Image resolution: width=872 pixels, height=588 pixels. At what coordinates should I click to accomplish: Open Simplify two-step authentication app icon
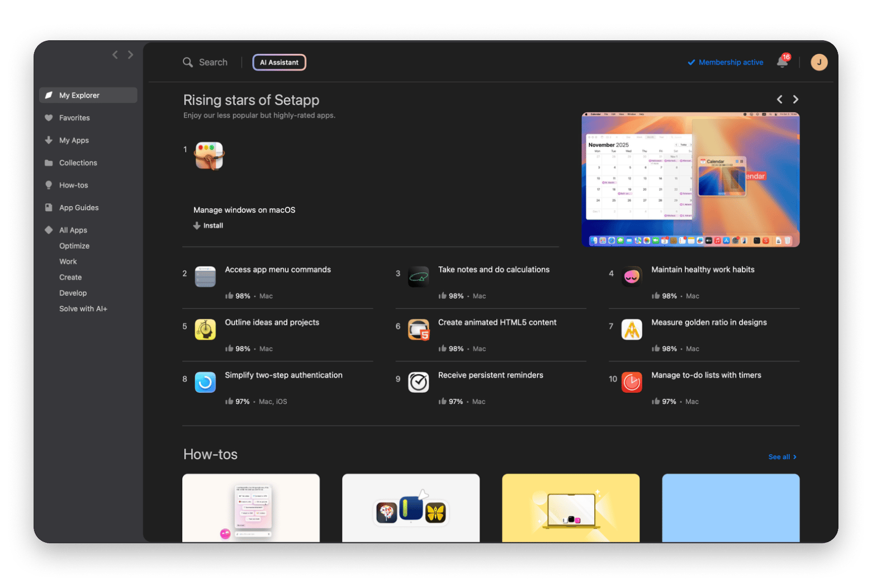tap(205, 382)
